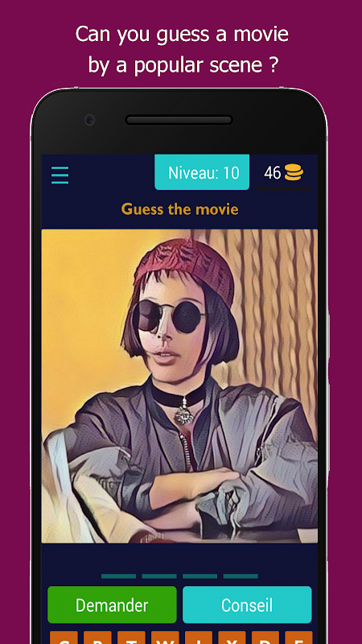362x644 pixels.
Task: Tap the gold coins stack icon
Action: [x=294, y=172]
